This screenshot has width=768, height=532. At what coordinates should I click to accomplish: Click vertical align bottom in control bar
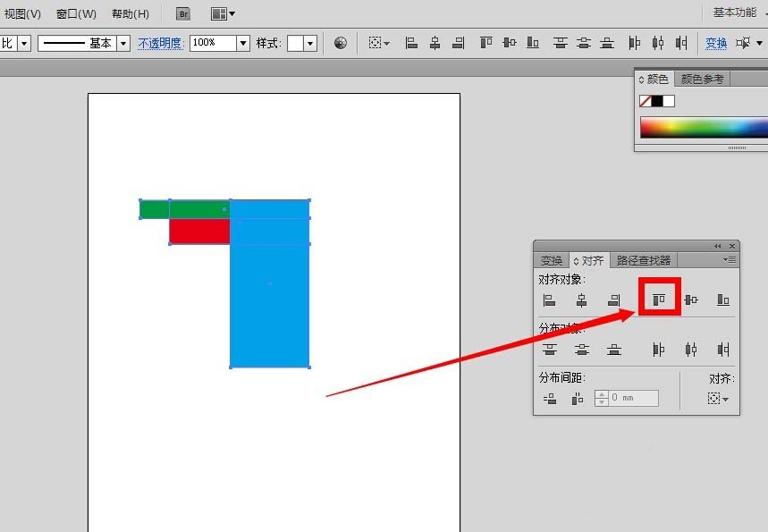pyautogui.click(x=533, y=43)
